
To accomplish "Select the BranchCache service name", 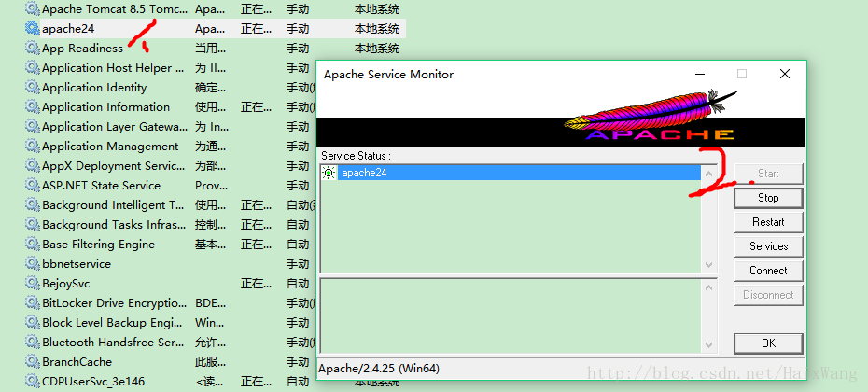I will [77, 362].
